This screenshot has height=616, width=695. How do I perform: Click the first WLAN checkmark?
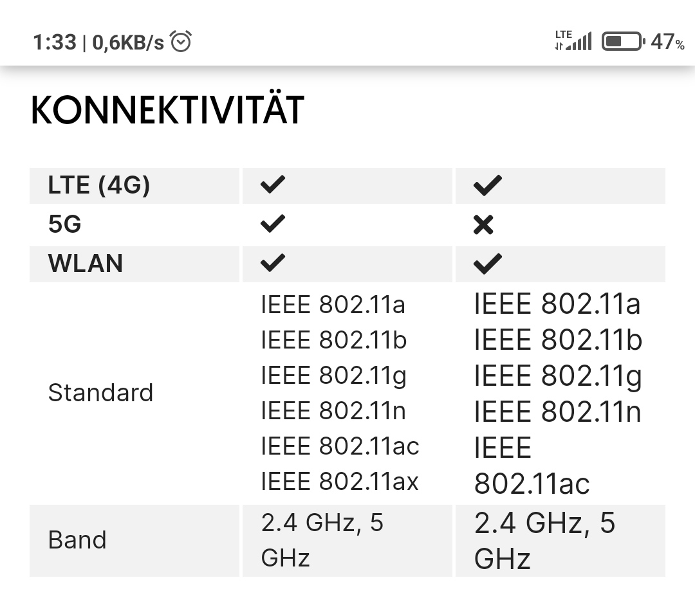(273, 262)
